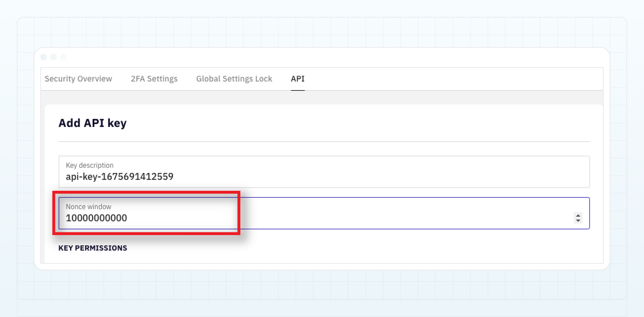Increase nonce window with up arrow
This screenshot has height=317, width=644.
(x=578, y=215)
